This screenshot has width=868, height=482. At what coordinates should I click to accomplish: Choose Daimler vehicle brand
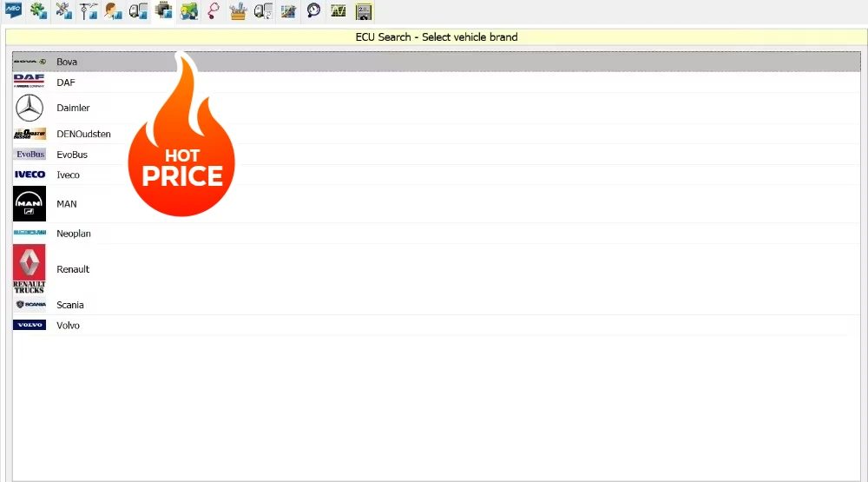[x=437, y=108]
